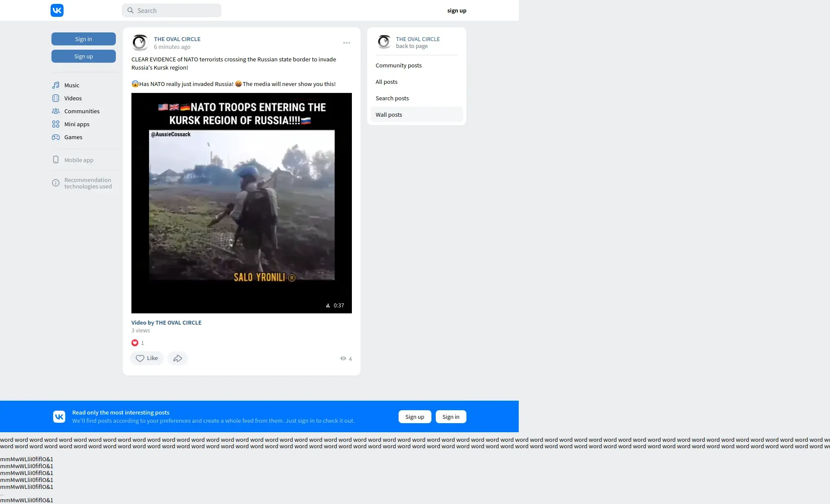Click the 0:37 video duration badge
Viewport: 830px width, 504px height.
click(335, 305)
